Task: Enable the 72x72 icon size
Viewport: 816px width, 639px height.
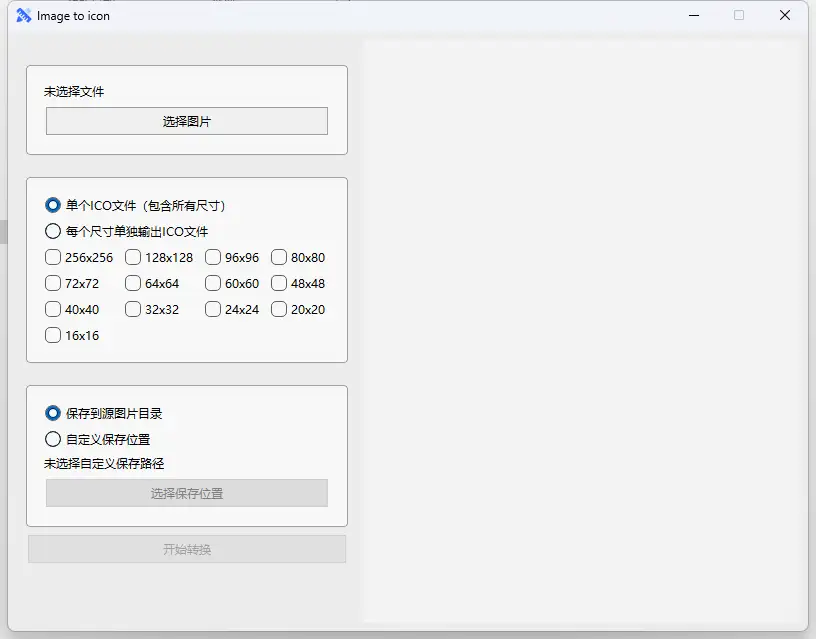Action: point(53,283)
